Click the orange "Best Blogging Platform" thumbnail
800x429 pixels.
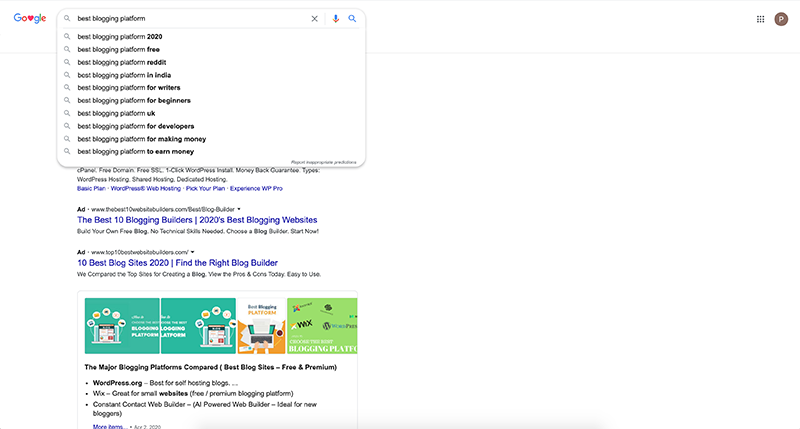(x=261, y=326)
